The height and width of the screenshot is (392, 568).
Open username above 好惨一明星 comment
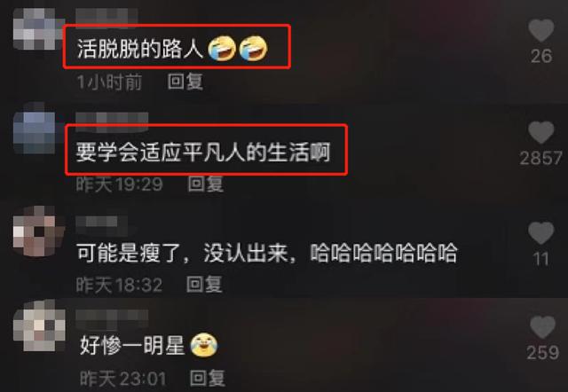(112, 316)
